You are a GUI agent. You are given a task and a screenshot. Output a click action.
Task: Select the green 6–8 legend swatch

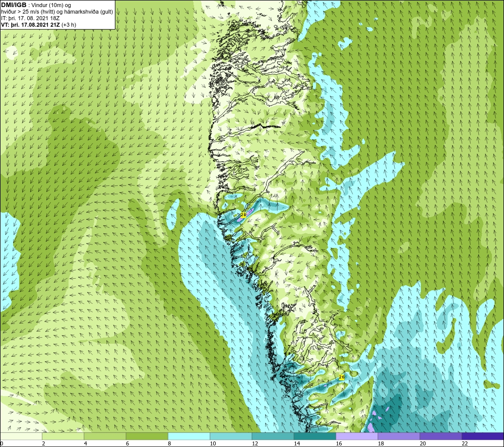[x=147, y=436]
